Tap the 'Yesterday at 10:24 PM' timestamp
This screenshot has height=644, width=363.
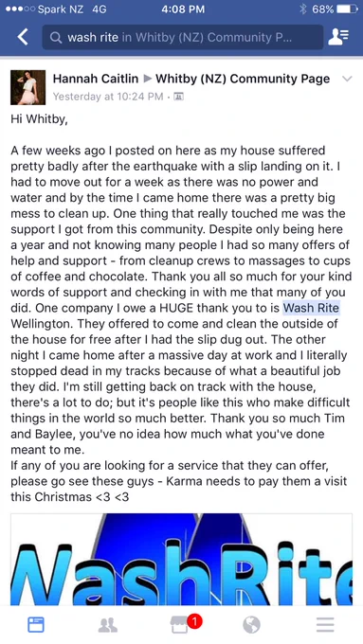108,97
